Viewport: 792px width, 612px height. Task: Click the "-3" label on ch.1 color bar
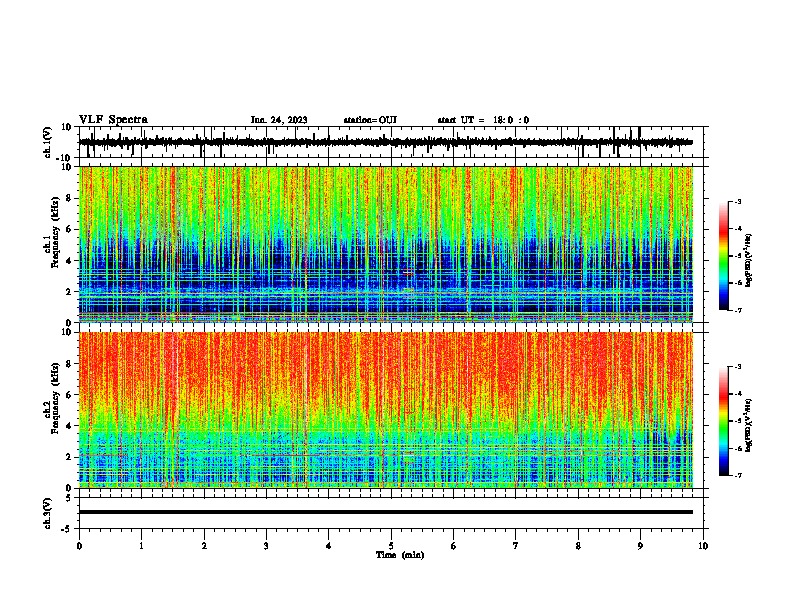point(737,201)
